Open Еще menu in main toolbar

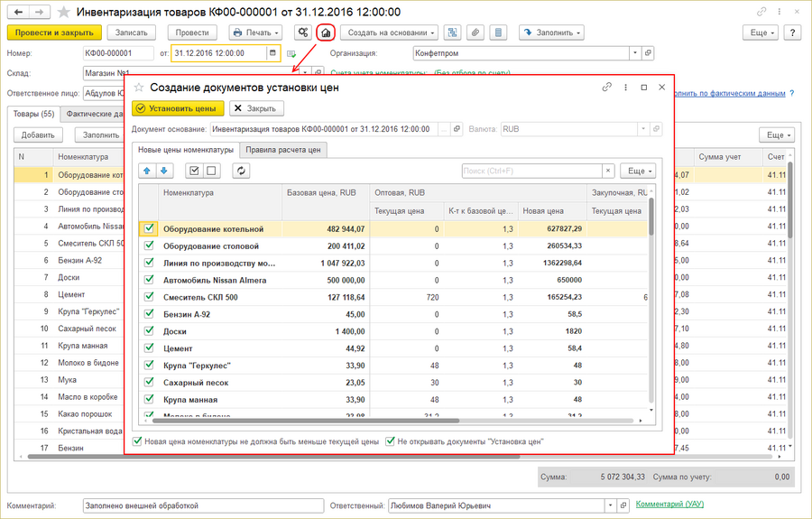coord(761,32)
